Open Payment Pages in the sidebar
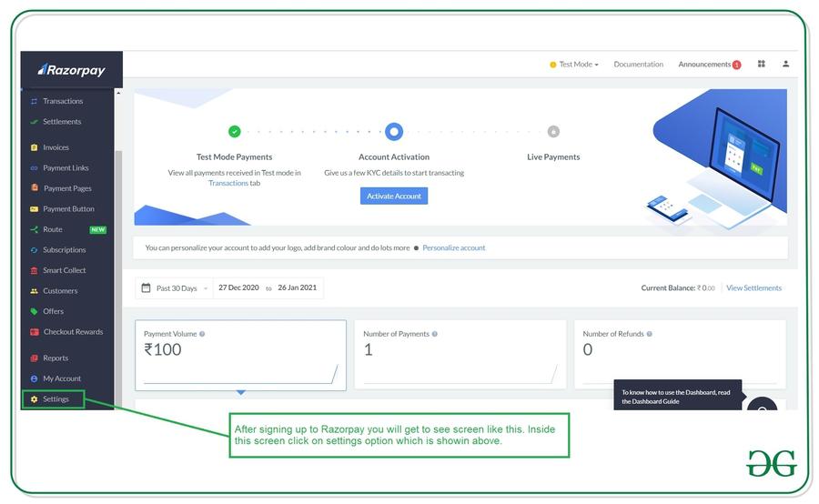The image size is (819, 504). pos(67,188)
